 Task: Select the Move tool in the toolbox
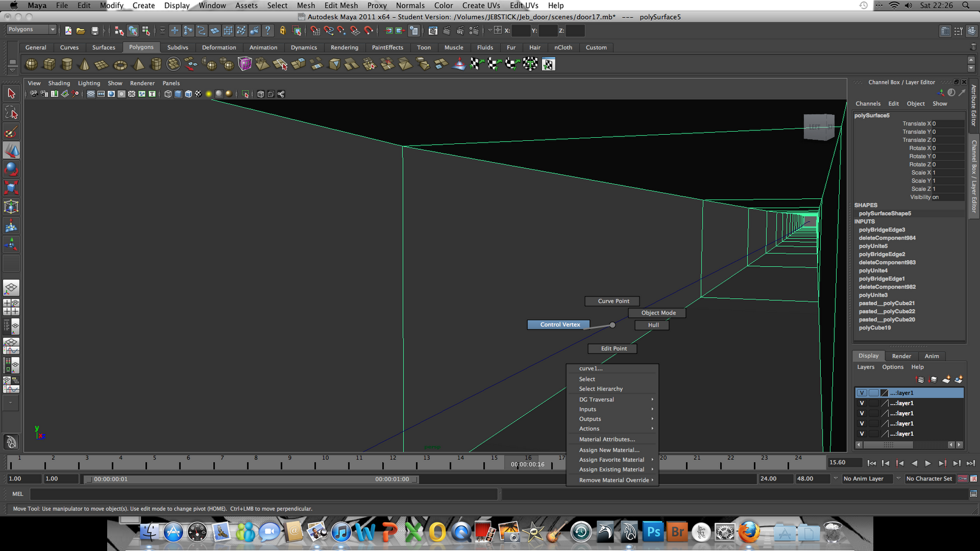click(11, 150)
